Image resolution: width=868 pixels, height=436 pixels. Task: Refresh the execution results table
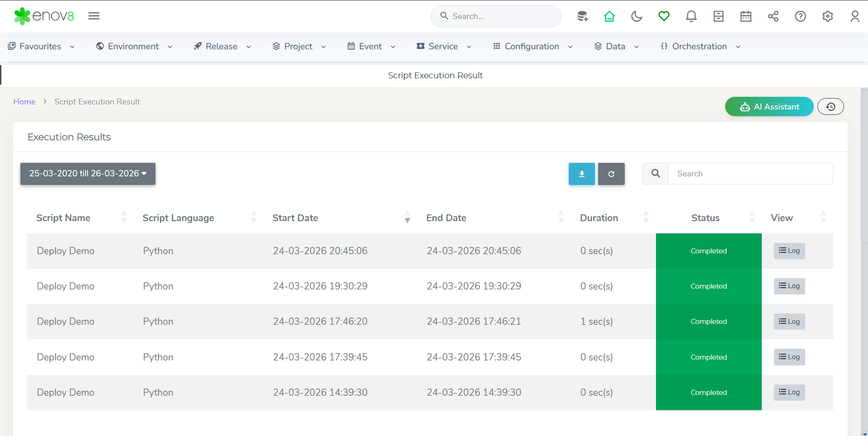(611, 174)
